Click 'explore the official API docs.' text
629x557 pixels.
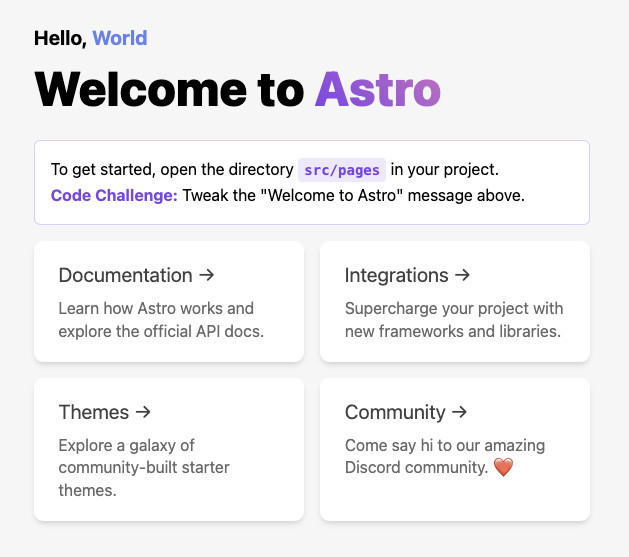pos(161,332)
